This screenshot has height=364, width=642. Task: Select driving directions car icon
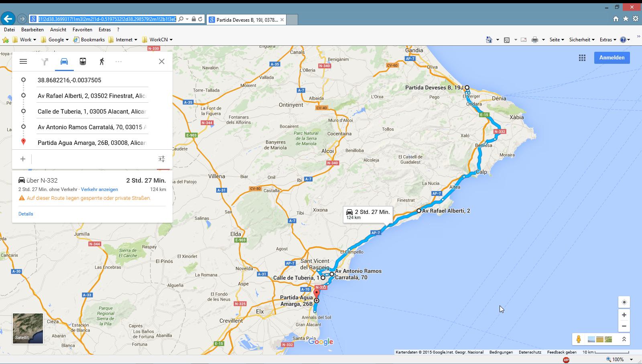click(x=64, y=61)
